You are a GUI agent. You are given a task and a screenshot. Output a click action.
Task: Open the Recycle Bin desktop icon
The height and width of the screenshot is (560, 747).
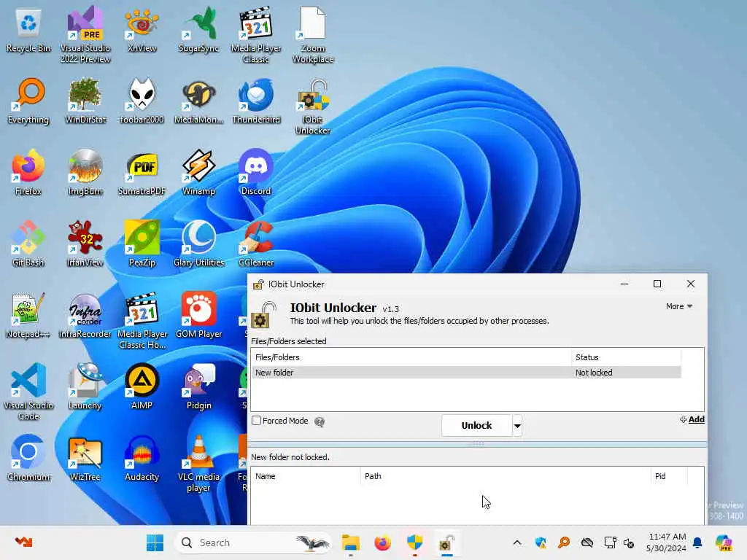click(28, 29)
